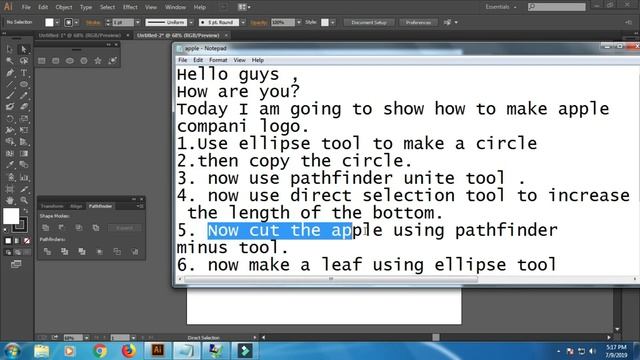This screenshot has width=640, height=360.
Task: Open Uniform variable width profile dropdown
Action: [191, 22]
